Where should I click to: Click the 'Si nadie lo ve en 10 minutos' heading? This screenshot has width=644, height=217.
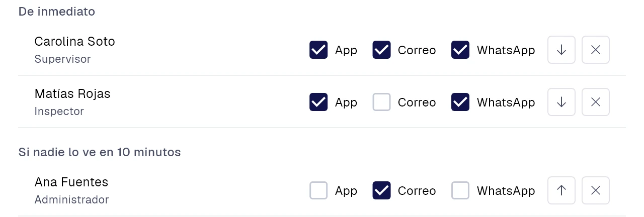point(100,152)
